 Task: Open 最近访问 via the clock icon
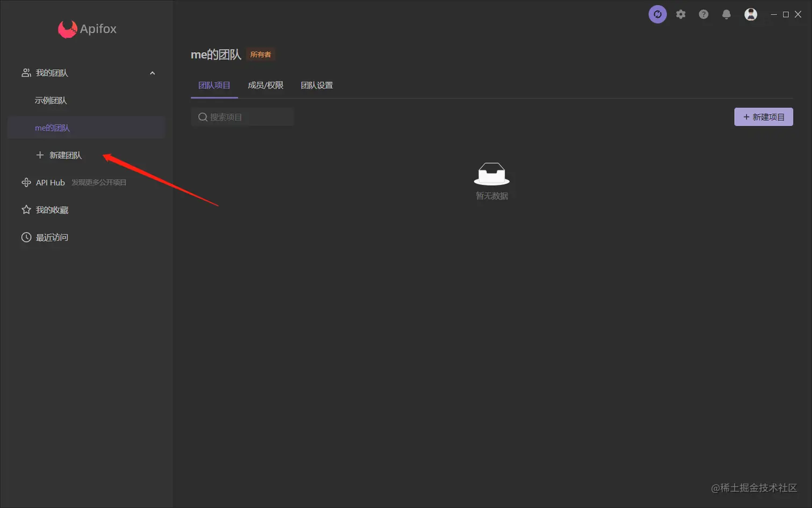(26, 237)
